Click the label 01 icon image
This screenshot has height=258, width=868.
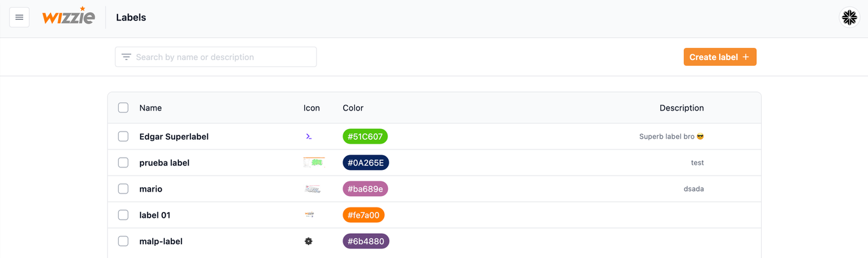[x=309, y=215]
